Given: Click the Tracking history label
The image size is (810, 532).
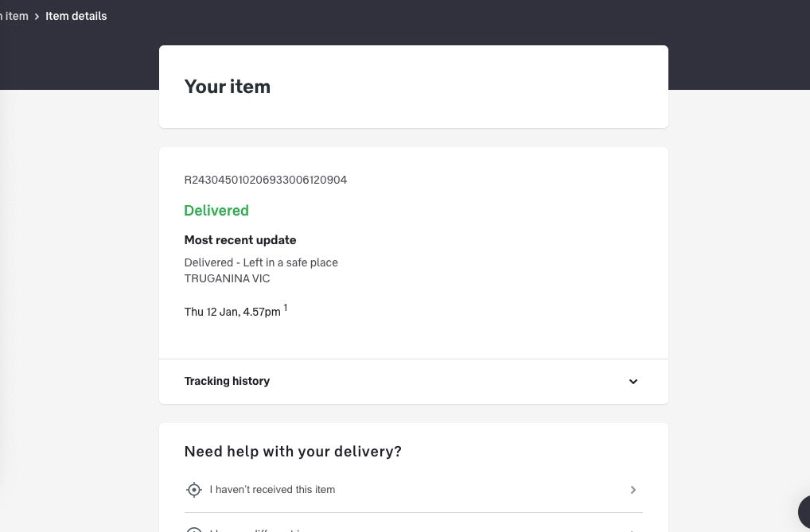Looking at the screenshot, I should click(227, 381).
